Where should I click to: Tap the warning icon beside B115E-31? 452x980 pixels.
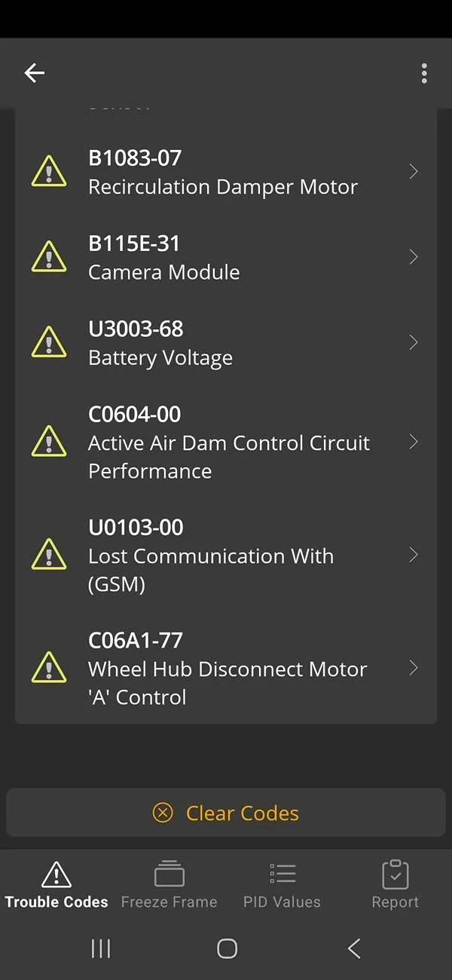click(49, 256)
